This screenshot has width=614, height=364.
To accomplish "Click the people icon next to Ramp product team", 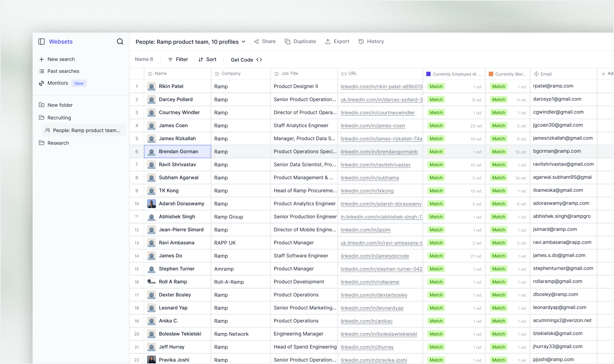I will pos(48,130).
